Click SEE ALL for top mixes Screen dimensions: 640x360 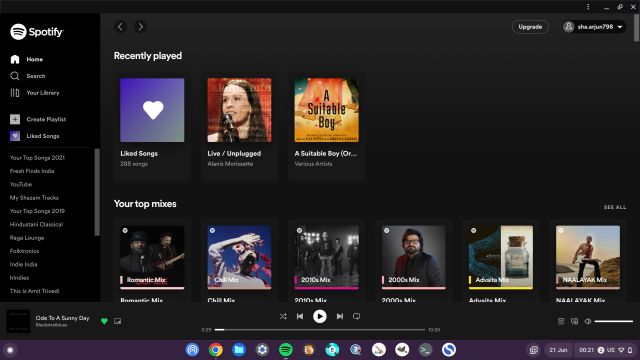click(x=615, y=207)
